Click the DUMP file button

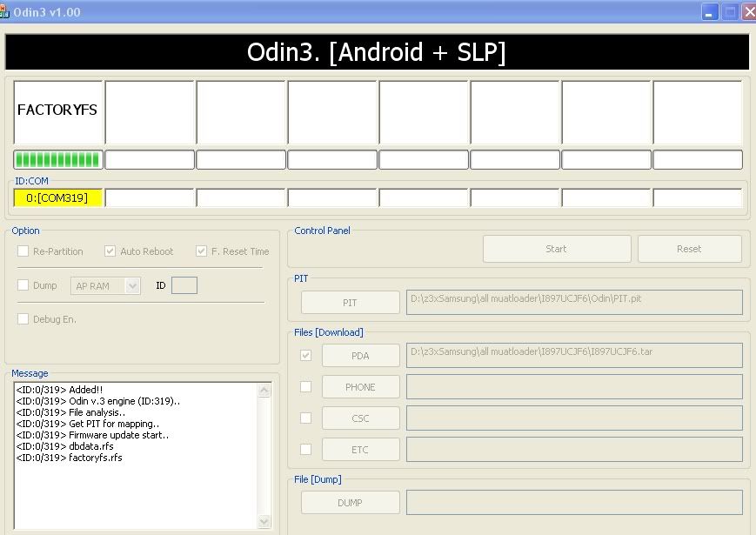pos(350,503)
